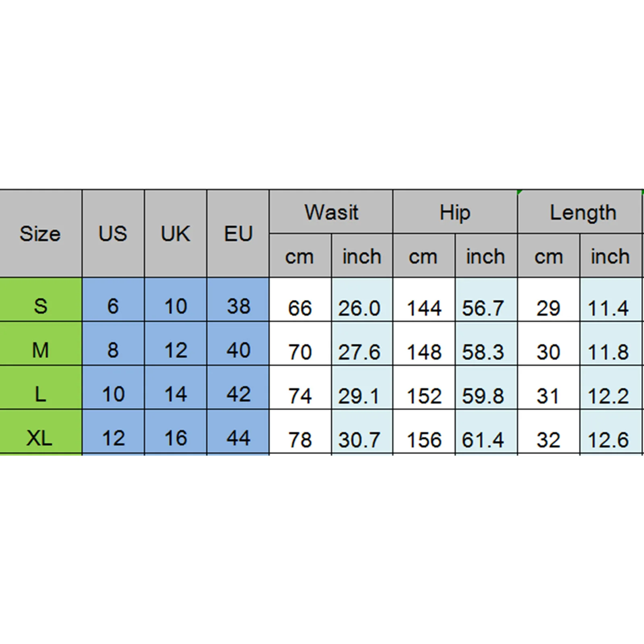
Task: Click the hip 61.4 inch cell
Action: [485, 439]
